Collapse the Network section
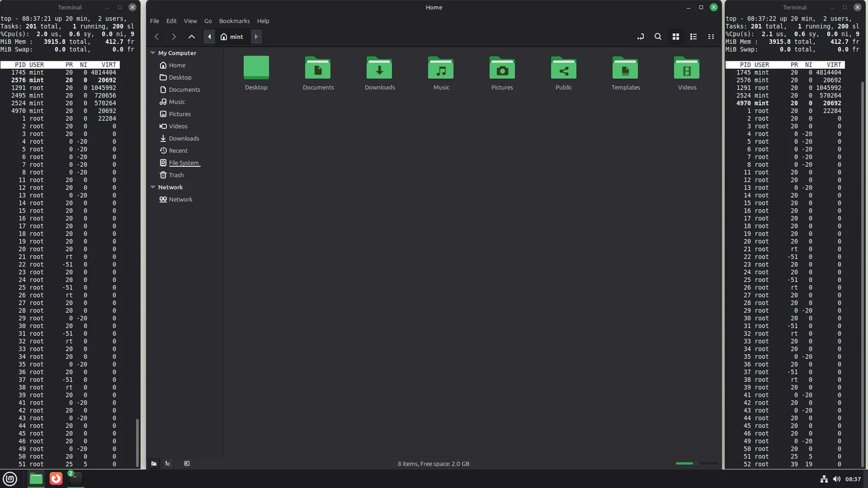 click(x=153, y=187)
